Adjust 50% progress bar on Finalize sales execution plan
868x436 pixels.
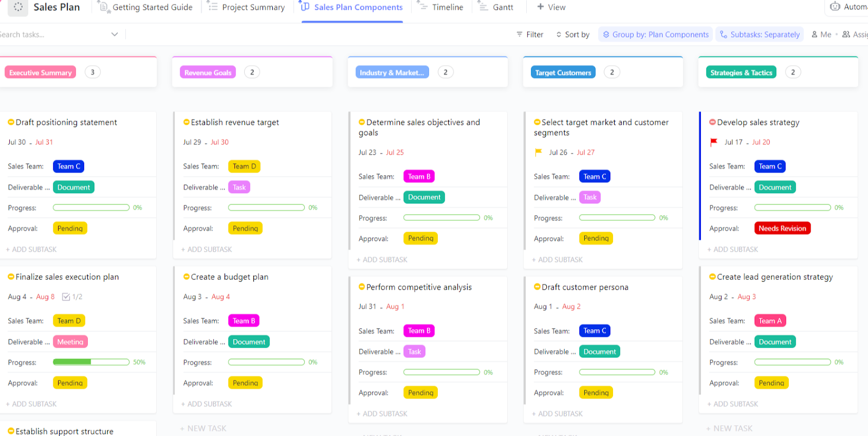click(91, 362)
